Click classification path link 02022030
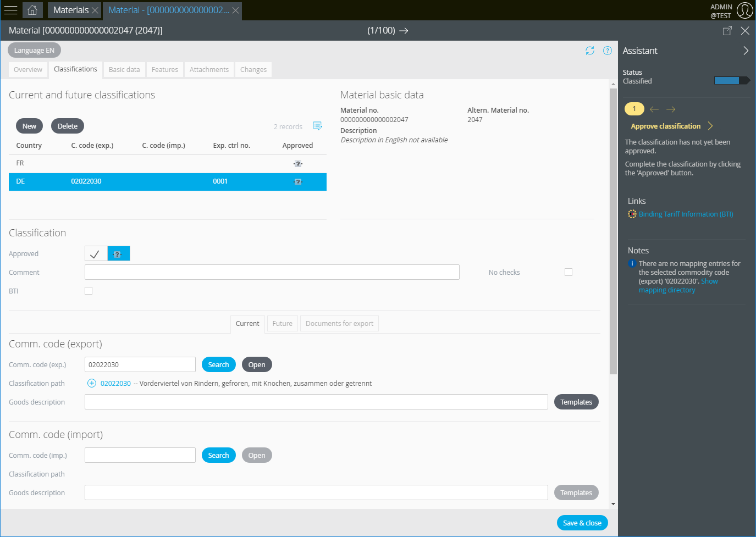Screen dimensions: 756x537 coord(115,384)
